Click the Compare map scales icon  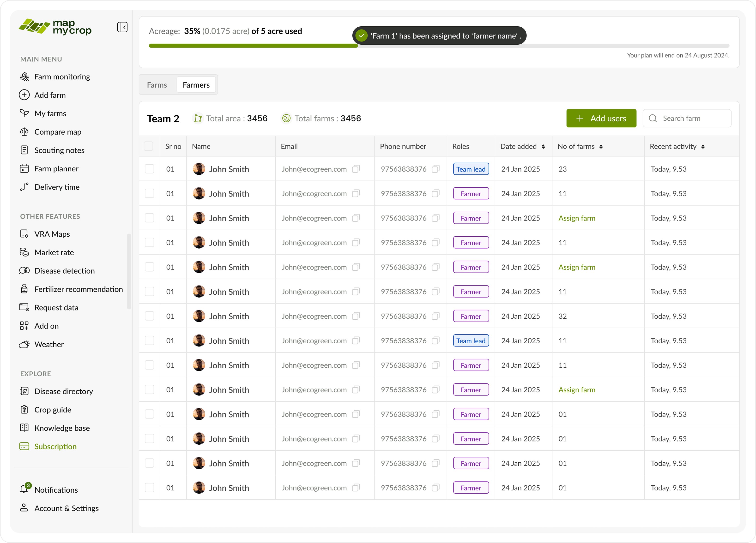pyautogui.click(x=24, y=132)
